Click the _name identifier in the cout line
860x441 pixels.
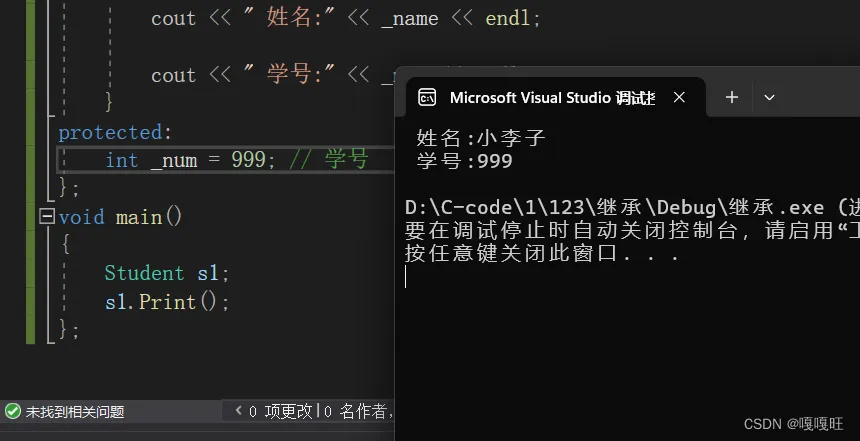point(409,19)
